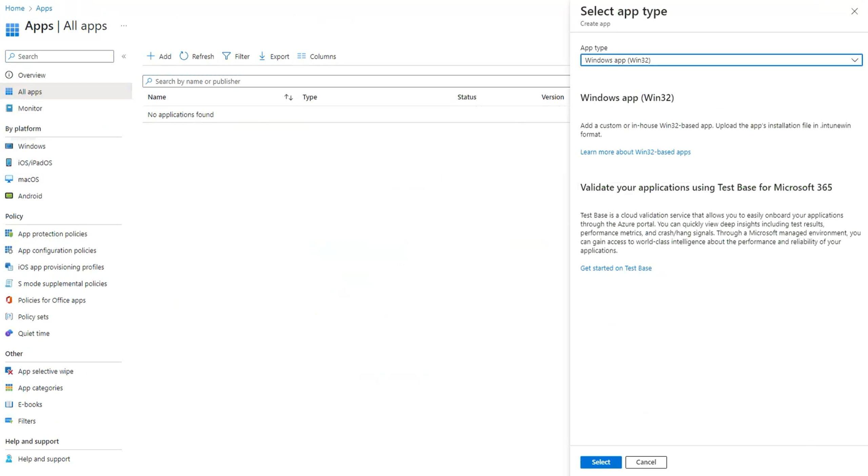
Task: Click the Policies for Office apps icon
Action: tap(9, 300)
